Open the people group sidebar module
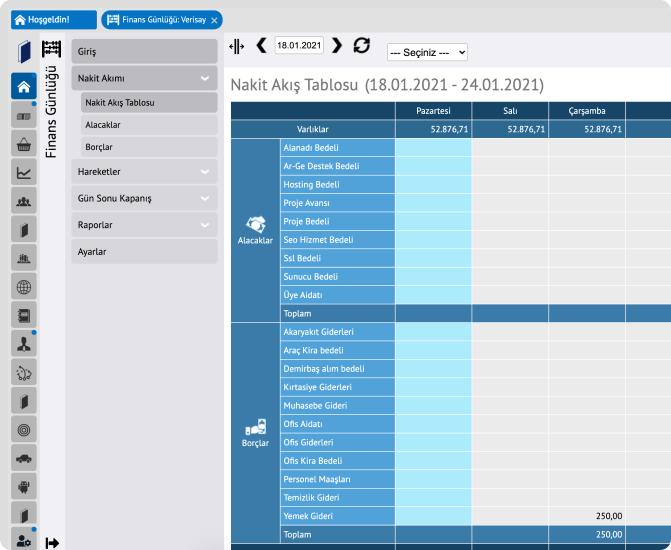Image resolution: width=671 pixels, height=550 pixels. pyautogui.click(x=24, y=201)
